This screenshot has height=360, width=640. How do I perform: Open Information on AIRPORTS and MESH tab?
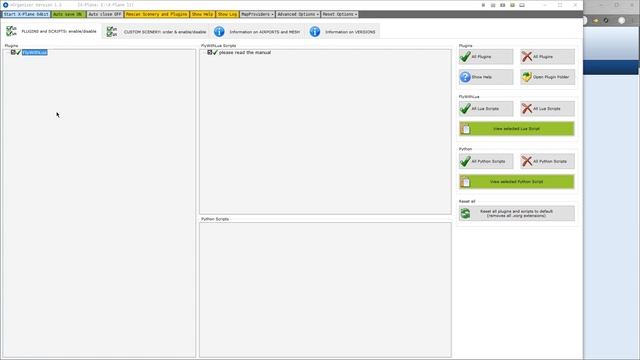(257, 31)
